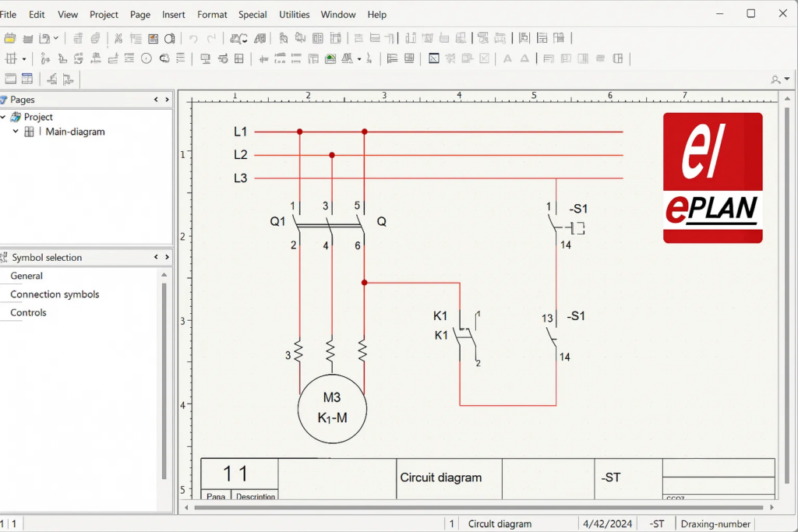
Task: Click the Redo arrow icon
Action: click(211, 38)
